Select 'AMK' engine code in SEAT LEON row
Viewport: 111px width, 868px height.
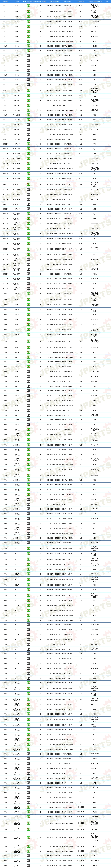[x=95, y=41]
